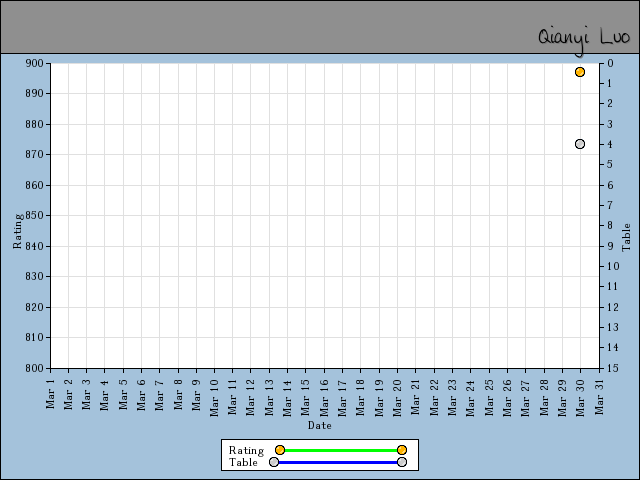Click the 890 rating axis label
The width and height of the screenshot is (640, 480).
pos(34,93)
